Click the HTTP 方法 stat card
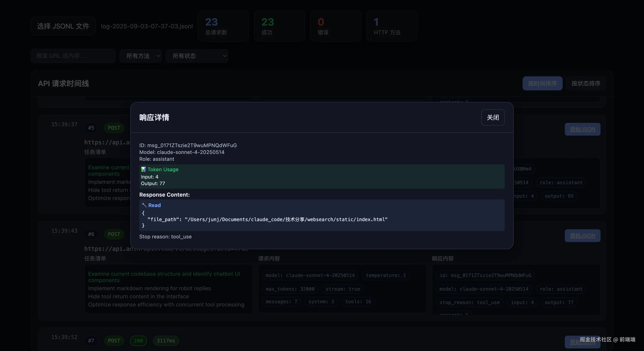Image resolution: width=644 pixels, height=351 pixels. point(392,26)
